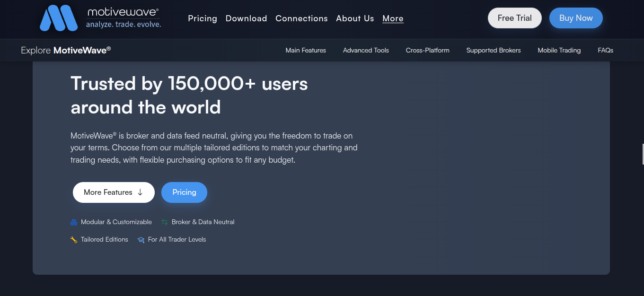Click the motivewave wordmark text
This screenshot has width=644, height=296.
pyautogui.click(x=123, y=12)
